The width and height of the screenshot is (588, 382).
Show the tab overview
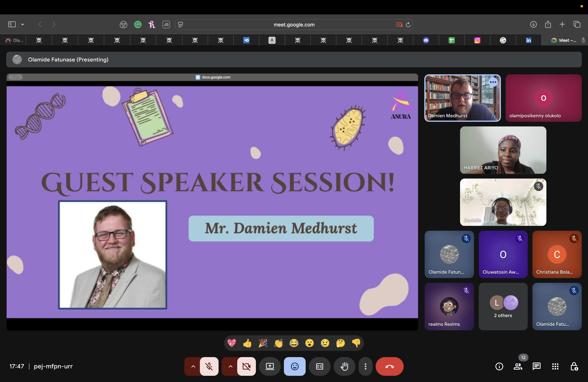tap(577, 24)
